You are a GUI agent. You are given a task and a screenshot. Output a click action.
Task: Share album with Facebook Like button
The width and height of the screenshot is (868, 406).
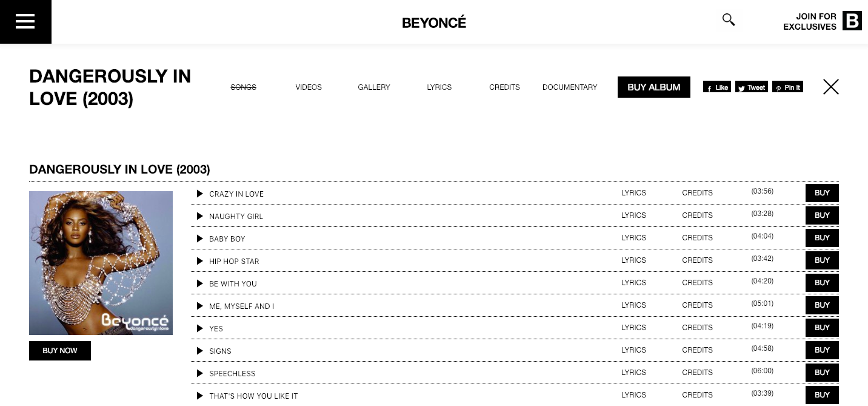coord(716,87)
